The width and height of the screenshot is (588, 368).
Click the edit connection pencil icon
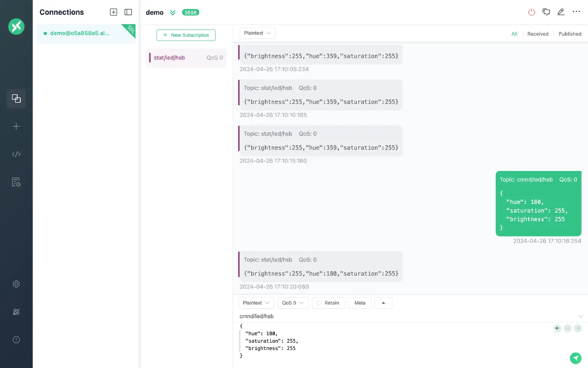561,12
